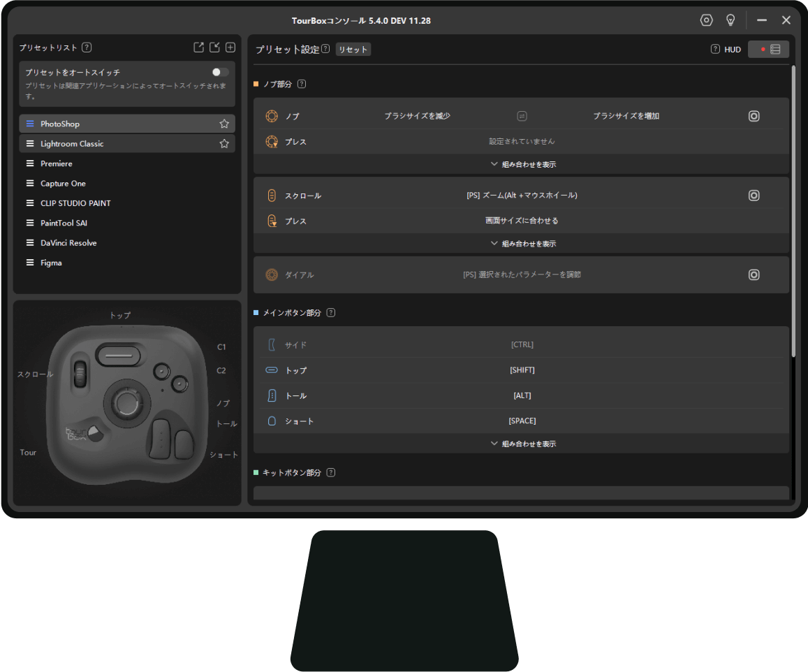The width and height of the screenshot is (808, 672).
Task: Enable the プリセットをオートスイッチ toggle
Action: tap(220, 72)
